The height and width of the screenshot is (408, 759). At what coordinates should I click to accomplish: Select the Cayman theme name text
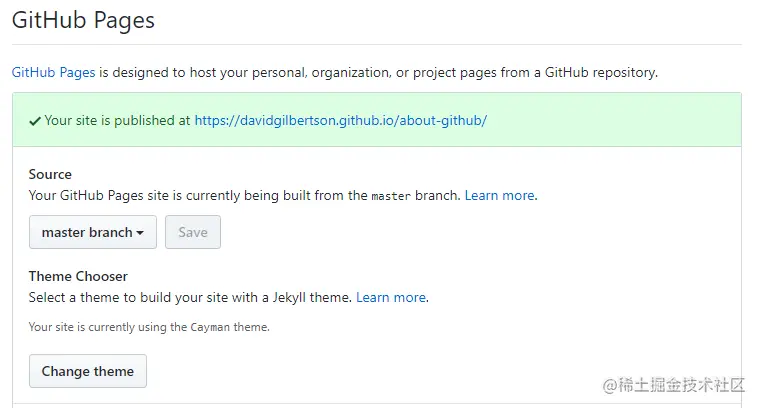(x=210, y=328)
